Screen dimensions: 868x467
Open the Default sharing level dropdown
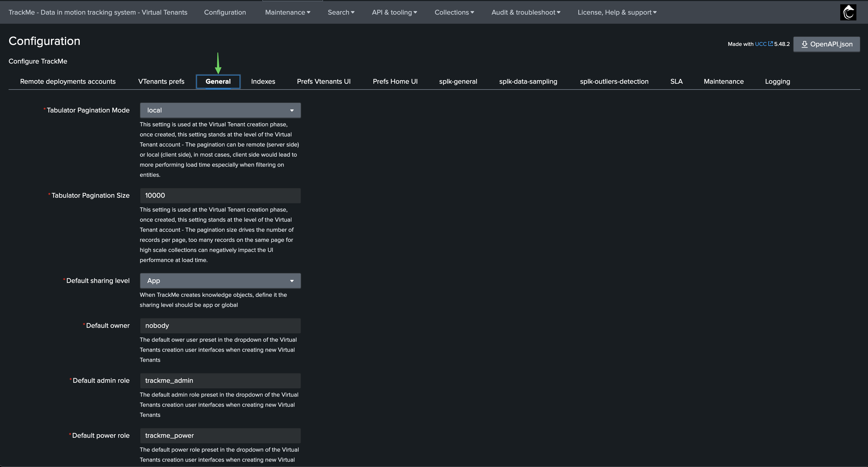click(220, 281)
